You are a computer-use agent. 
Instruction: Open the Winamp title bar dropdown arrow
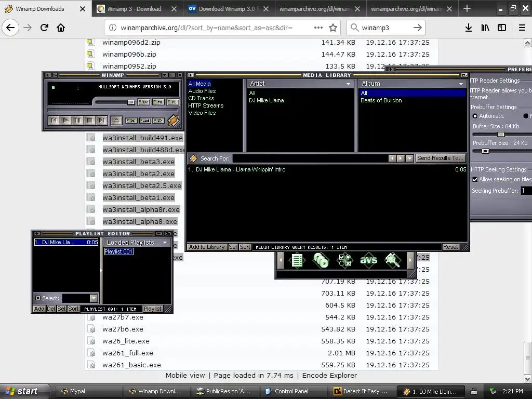[165, 75]
